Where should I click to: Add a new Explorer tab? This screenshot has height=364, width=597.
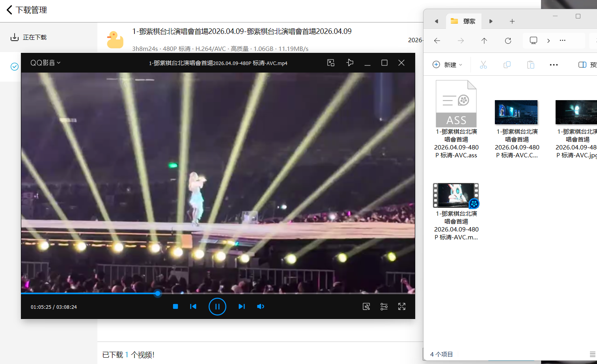(512, 21)
